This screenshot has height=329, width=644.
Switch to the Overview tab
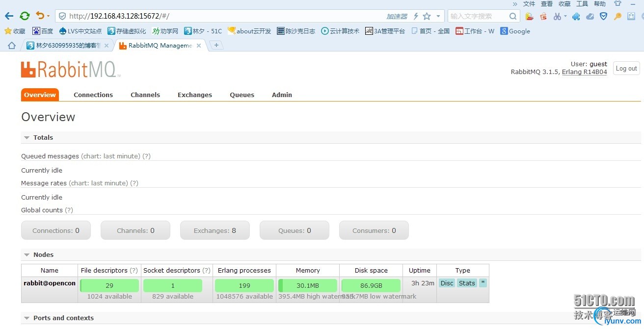(x=40, y=95)
